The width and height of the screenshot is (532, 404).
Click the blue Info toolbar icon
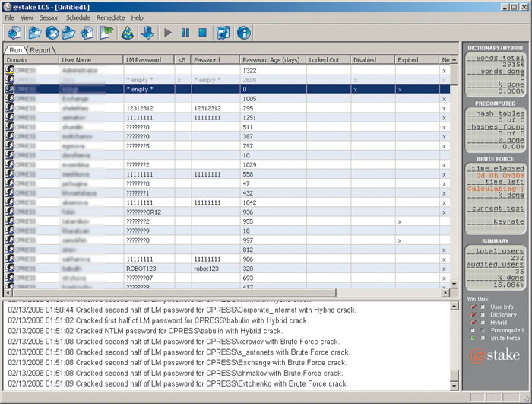click(x=244, y=33)
